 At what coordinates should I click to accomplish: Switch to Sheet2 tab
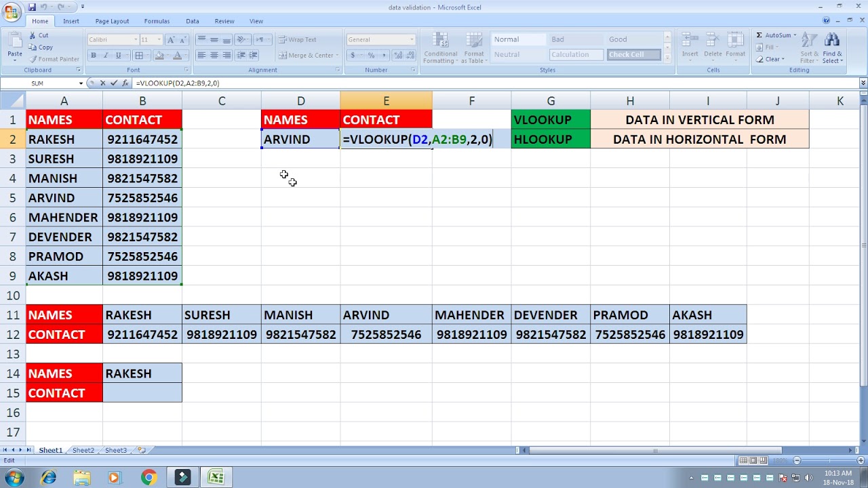(83, 450)
